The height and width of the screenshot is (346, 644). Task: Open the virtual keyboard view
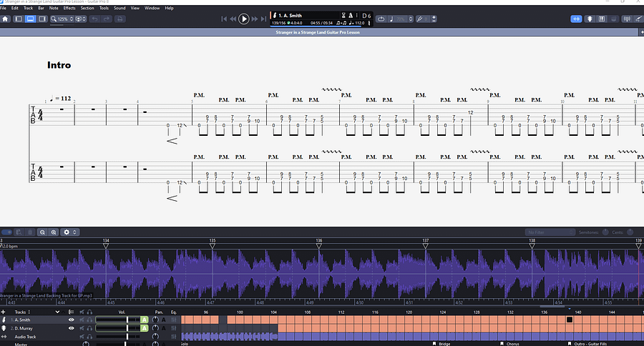[602, 19]
